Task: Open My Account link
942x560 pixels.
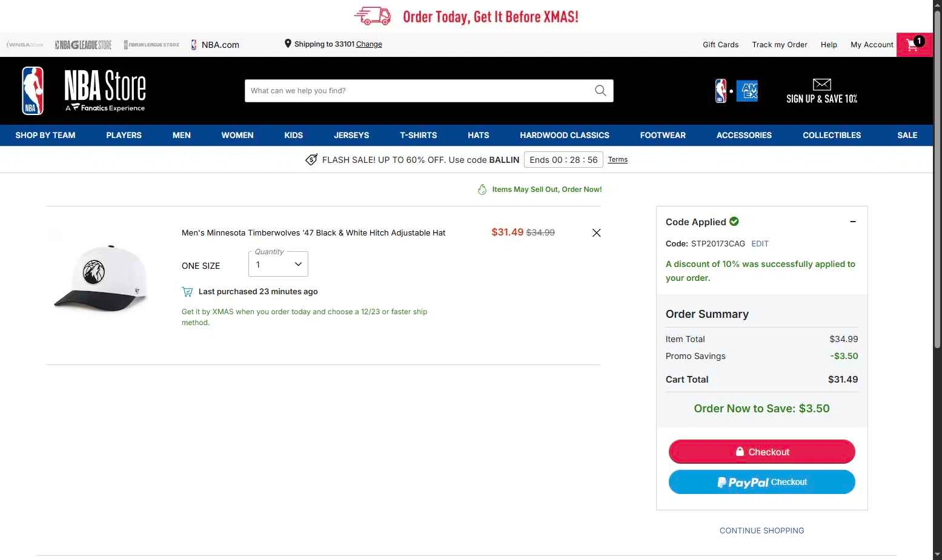Action: pos(872,44)
